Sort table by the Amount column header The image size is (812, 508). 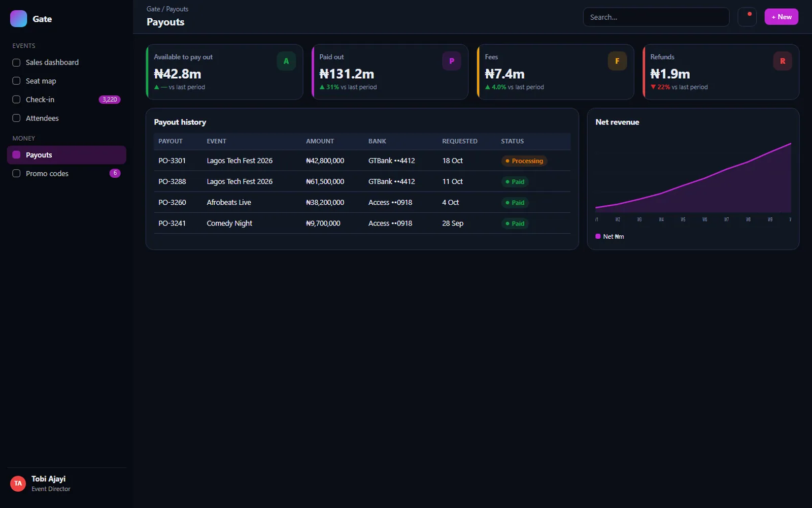pyautogui.click(x=320, y=141)
